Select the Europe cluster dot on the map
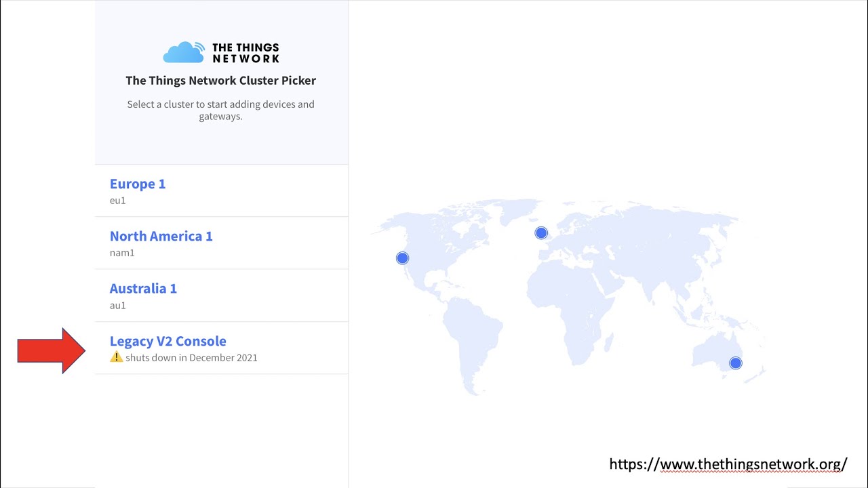The height and width of the screenshot is (488, 868). point(541,233)
